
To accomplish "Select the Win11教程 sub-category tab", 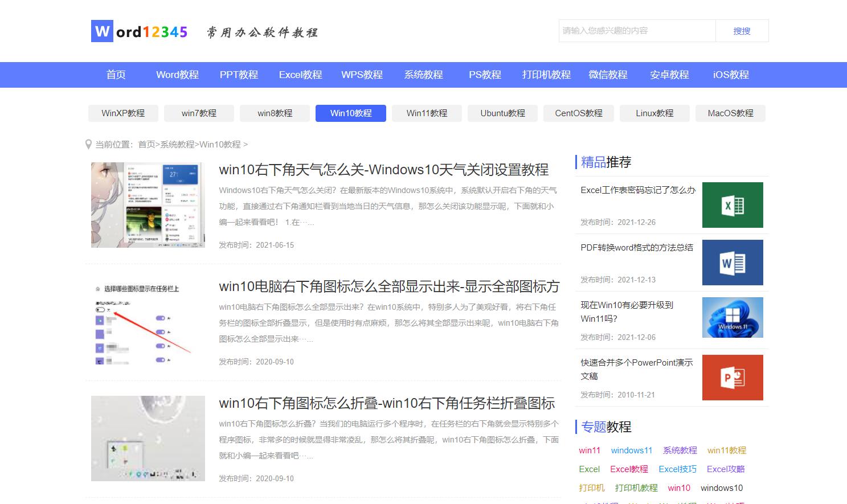I will click(x=427, y=113).
